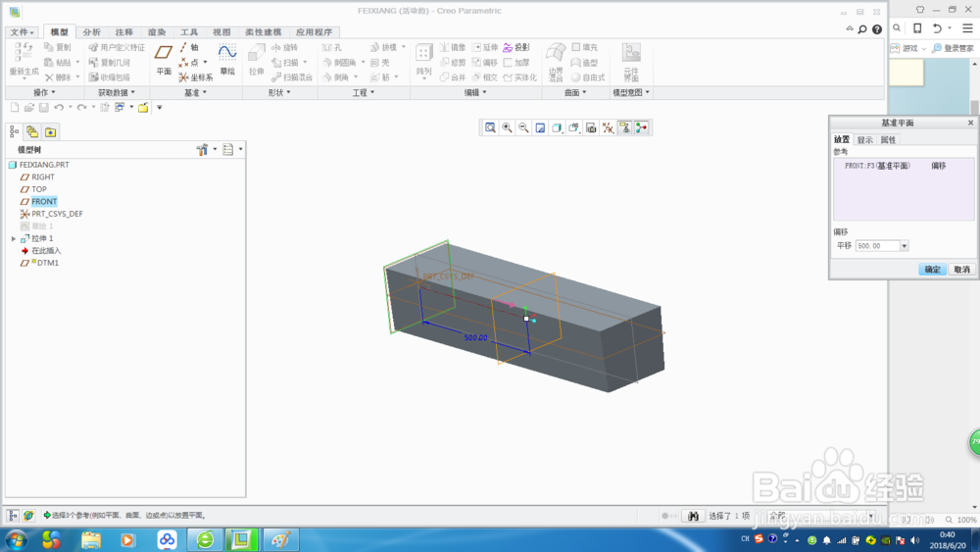980x552 pixels.
Task: Click the Cancel (取消) button
Action: pyautogui.click(x=961, y=270)
